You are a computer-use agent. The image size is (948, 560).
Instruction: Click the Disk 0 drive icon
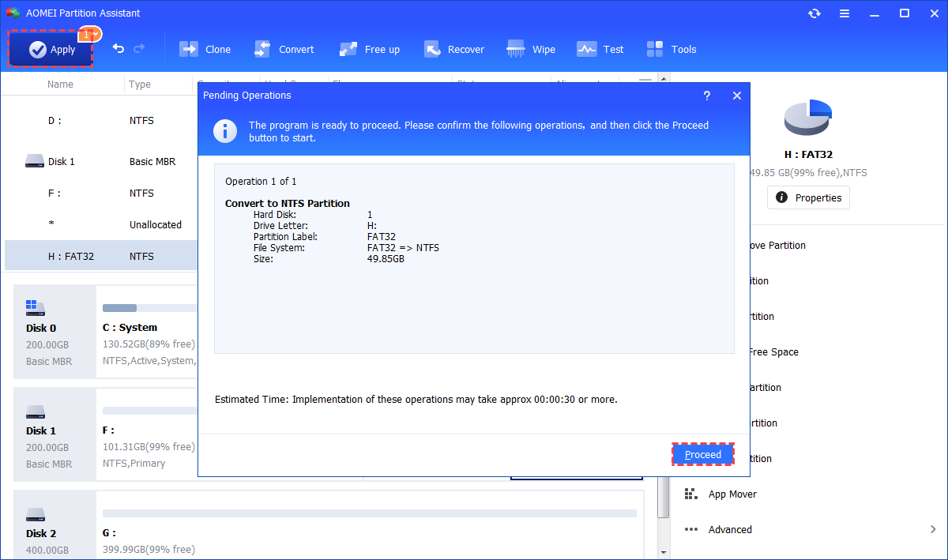[x=35, y=306]
